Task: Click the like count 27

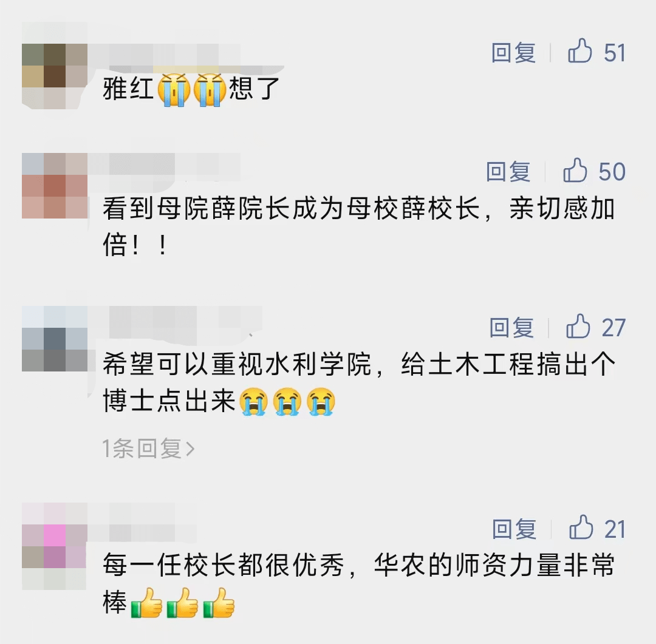Action: (x=613, y=327)
